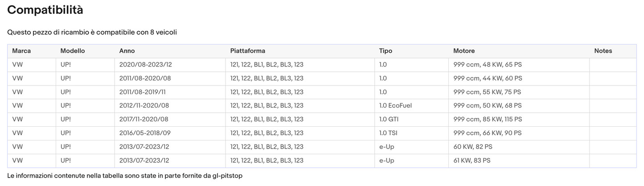
Task: Click the 2016/05-2018/09 year cell
Action: tap(145, 133)
